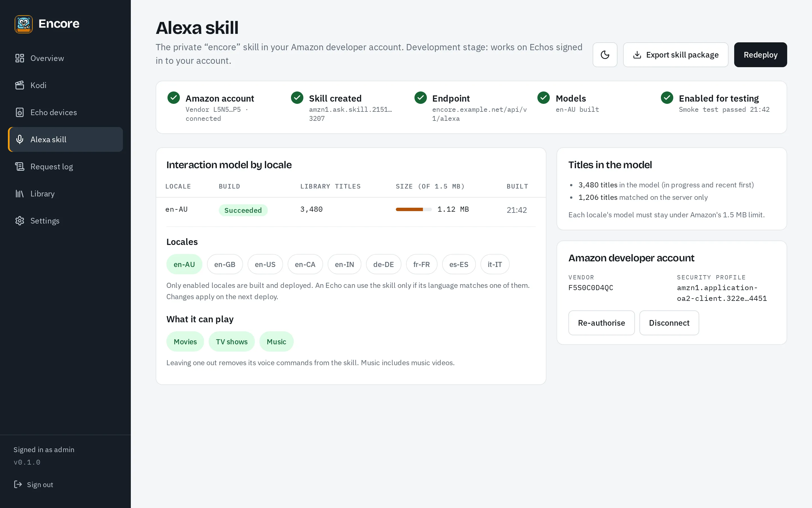
Task: Click the Overview grid icon in sidebar
Action: tap(20, 58)
